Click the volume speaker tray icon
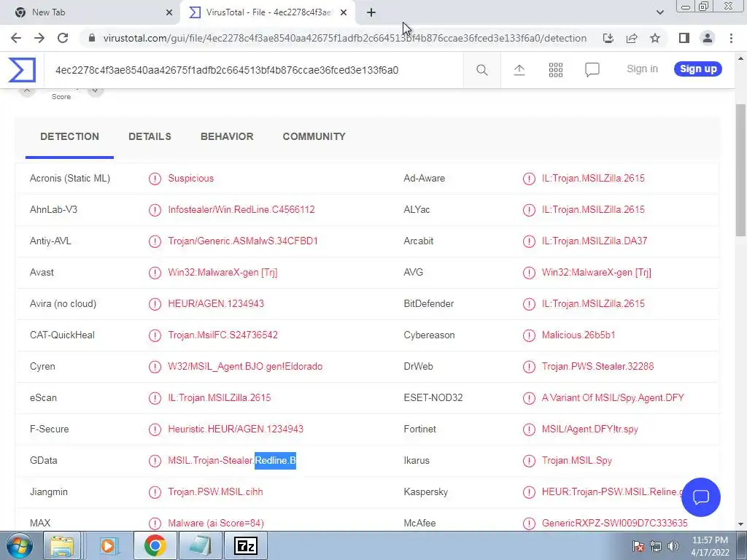 673,545
